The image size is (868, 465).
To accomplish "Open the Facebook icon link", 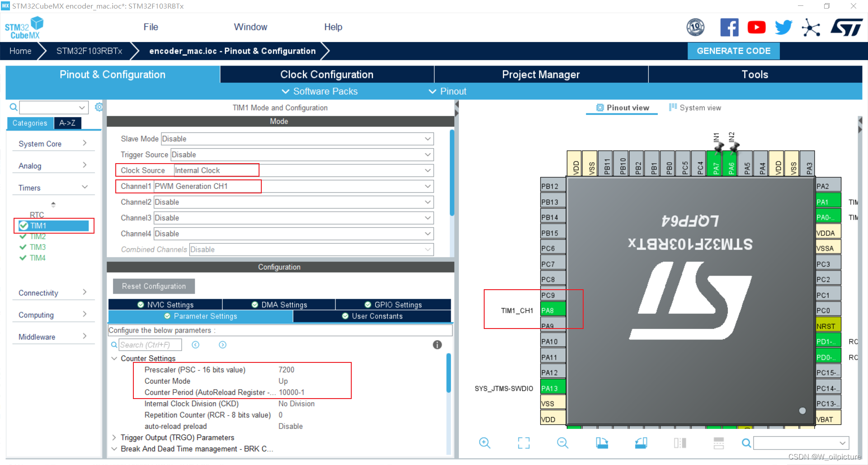I will pos(729,28).
